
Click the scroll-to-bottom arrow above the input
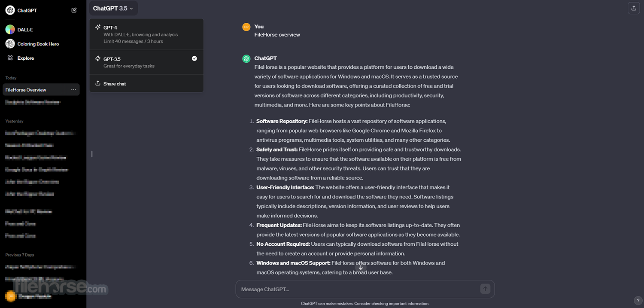tap(361, 267)
